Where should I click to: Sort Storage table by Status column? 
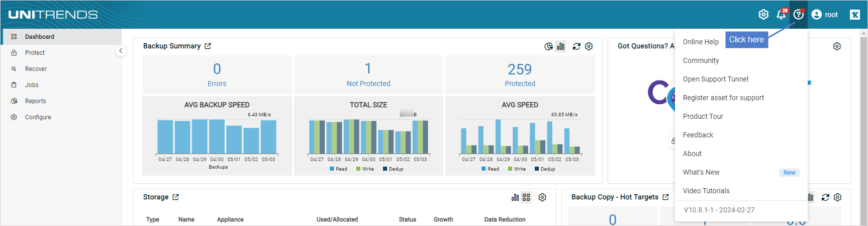click(x=408, y=219)
